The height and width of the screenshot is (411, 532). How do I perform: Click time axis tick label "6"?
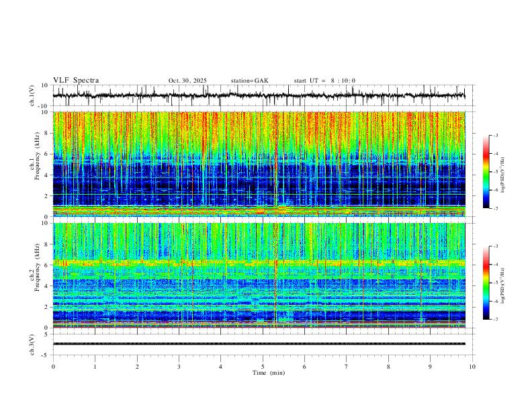[304, 367]
